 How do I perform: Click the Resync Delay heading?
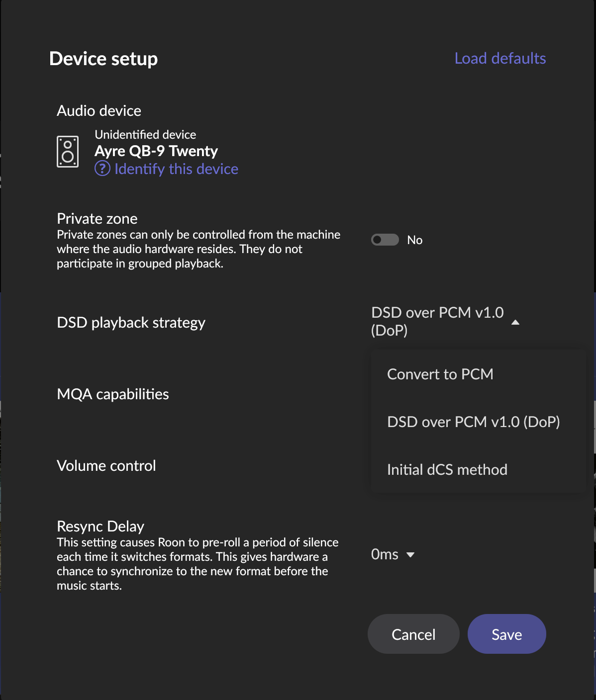coord(100,526)
